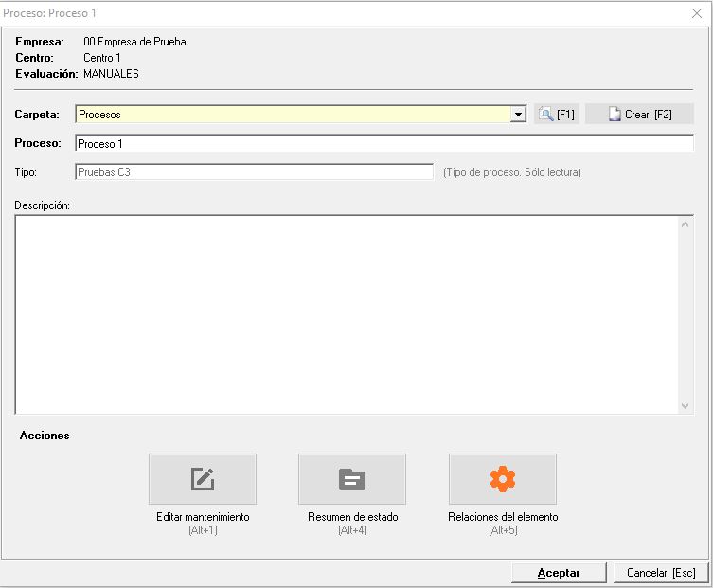The width and height of the screenshot is (713, 588).
Task: Close the Proceso 1 dialog window
Action: [696, 13]
